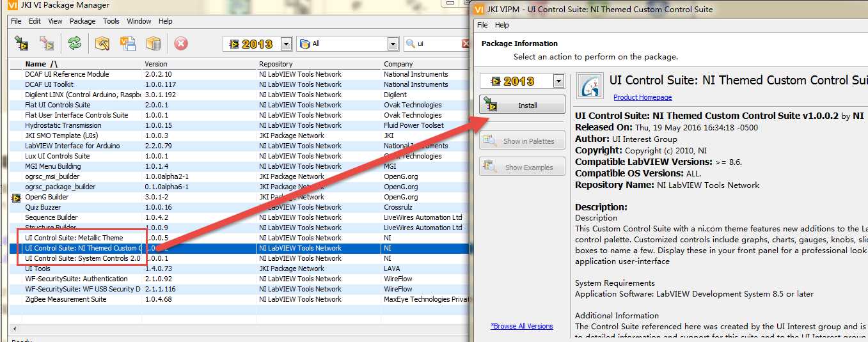Click the Uninstall Package toolbar icon
The image size is (868, 342).
pos(47,43)
